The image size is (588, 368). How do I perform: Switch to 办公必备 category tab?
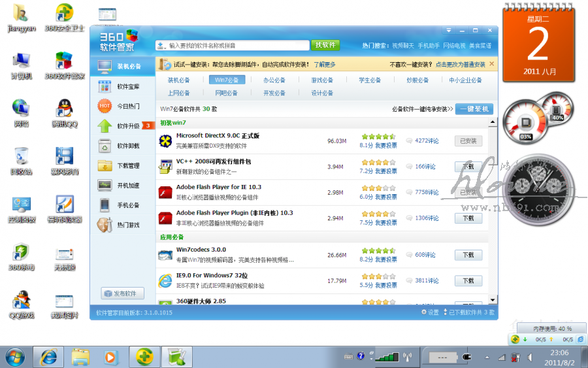pos(274,80)
